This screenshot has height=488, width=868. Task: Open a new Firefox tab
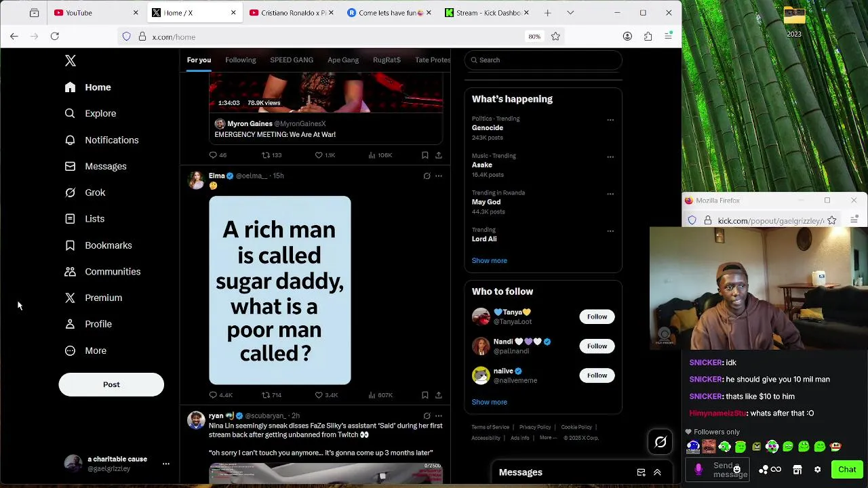point(547,13)
